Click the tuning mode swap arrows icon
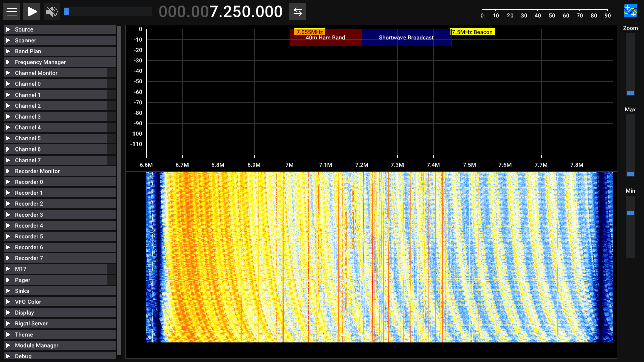Image resolution: width=644 pixels, height=362 pixels. coord(297,12)
